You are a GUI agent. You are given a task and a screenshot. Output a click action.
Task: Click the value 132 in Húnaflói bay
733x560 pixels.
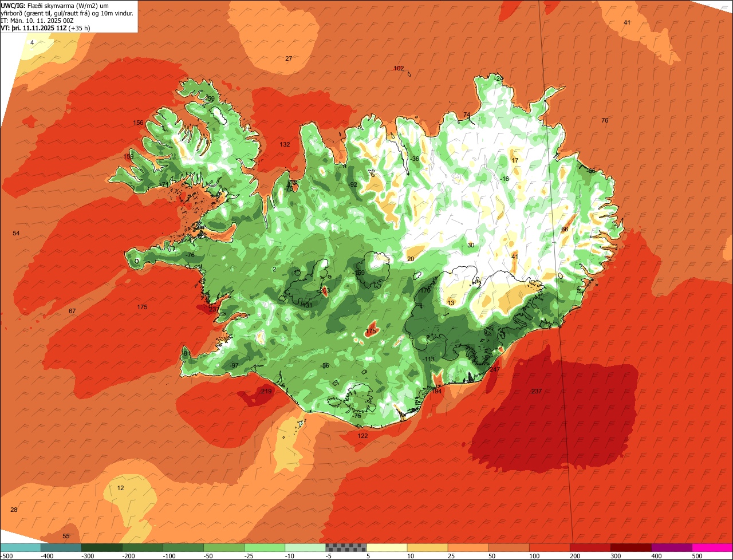[x=285, y=144]
